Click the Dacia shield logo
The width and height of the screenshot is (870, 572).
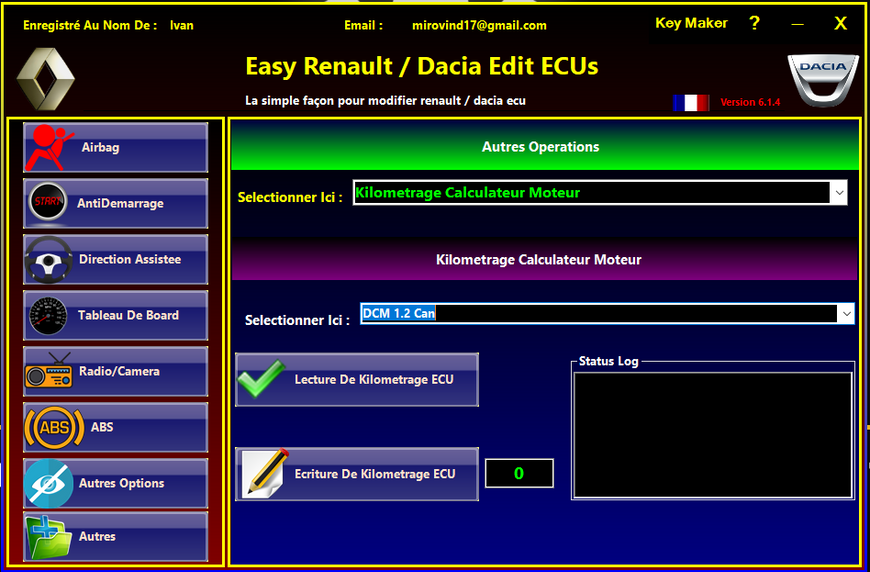coord(823,80)
